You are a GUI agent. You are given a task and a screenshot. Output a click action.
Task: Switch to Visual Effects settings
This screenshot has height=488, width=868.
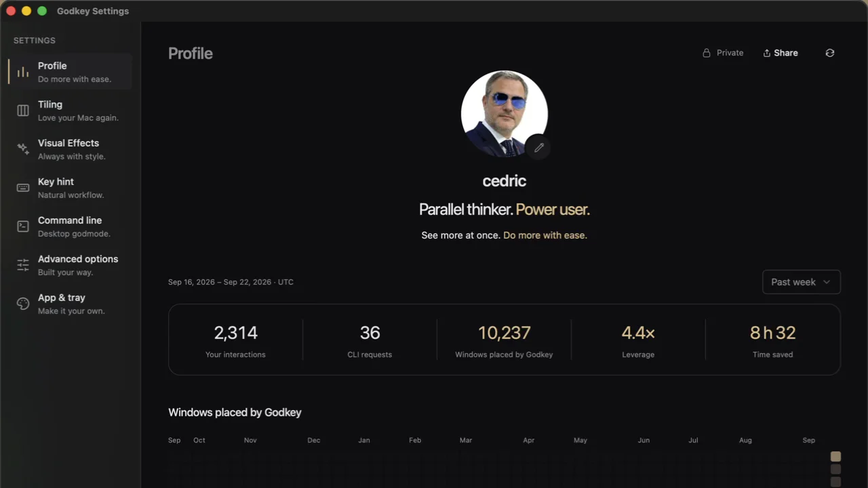pyautogui.click(x=70, y=149)
